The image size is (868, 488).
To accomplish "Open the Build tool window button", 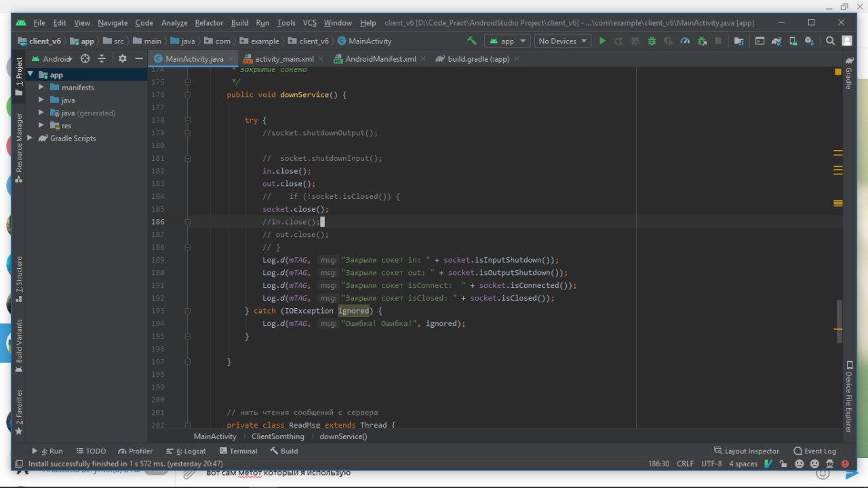I will (x=284, y=451).
